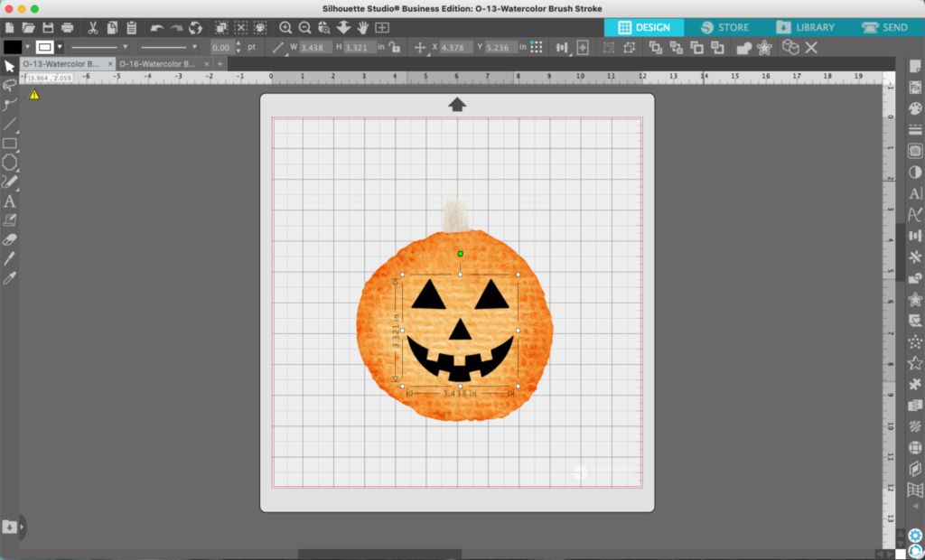Increase line thickness with the stepper
This screenshot has width=925, height=560.
point(238,43)
